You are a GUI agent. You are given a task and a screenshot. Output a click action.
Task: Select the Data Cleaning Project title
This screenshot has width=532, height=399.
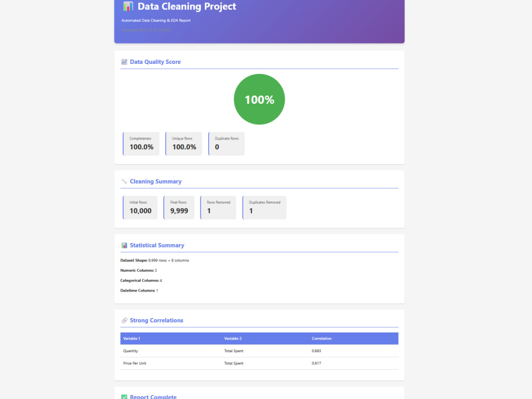(187, 6)
